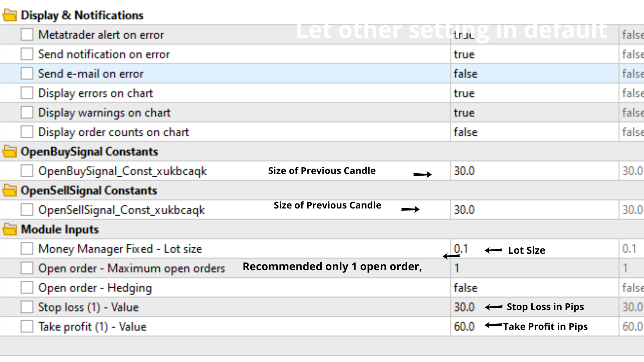Viewport: 644px width, 362px height.
Task: Click the Module Inputs folder icon
Action: [9, 229]
